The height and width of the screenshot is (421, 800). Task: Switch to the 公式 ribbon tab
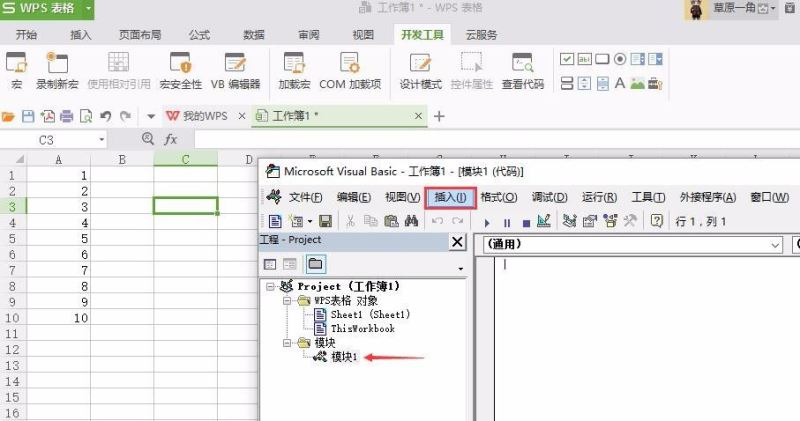pos(199,34)
